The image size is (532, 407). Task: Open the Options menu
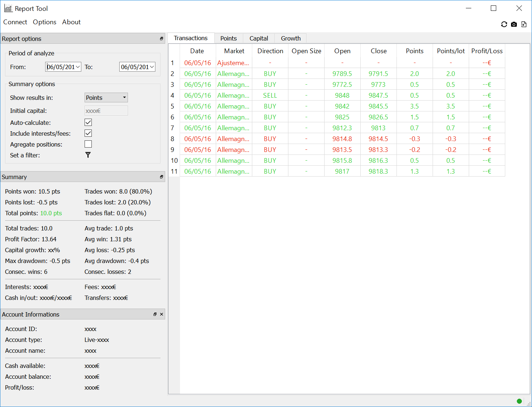(44, 22)
